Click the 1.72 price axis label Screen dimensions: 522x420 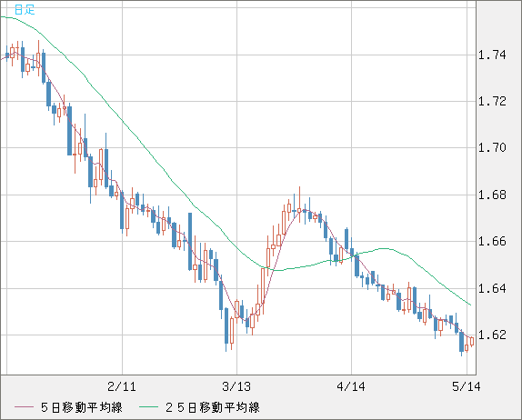pyautogui.click(x=492, y=101)
